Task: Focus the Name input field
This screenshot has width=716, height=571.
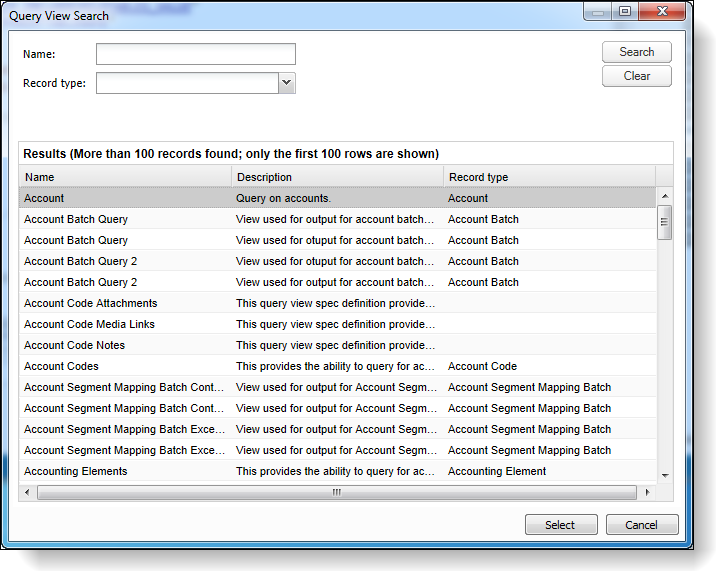Action: 196,54
